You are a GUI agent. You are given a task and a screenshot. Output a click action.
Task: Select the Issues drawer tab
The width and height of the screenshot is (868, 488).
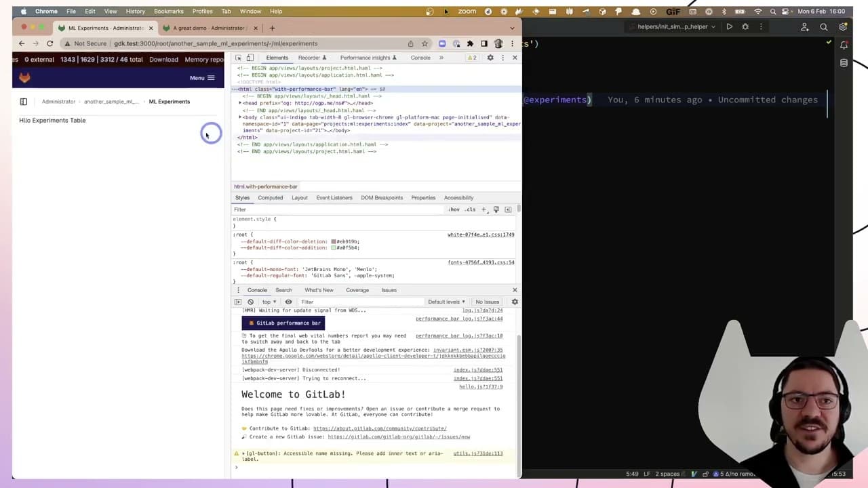click(389, 290)
